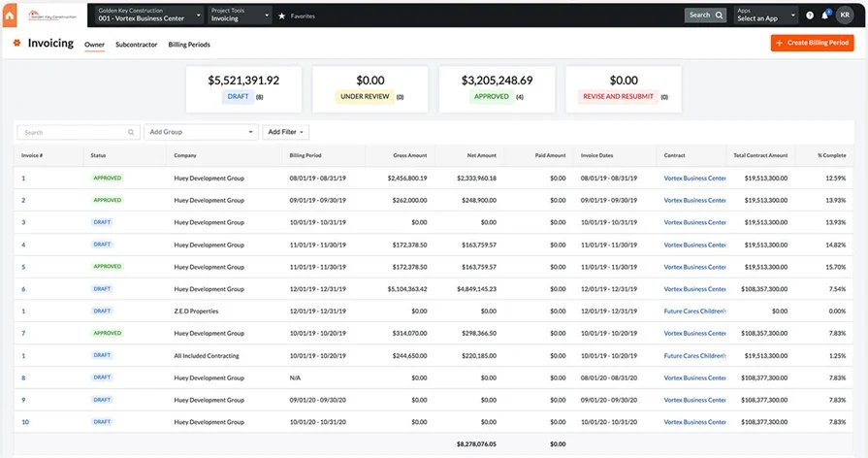Sort by the Status column header
Screen dimensions: 868x458
pos(98,155)
